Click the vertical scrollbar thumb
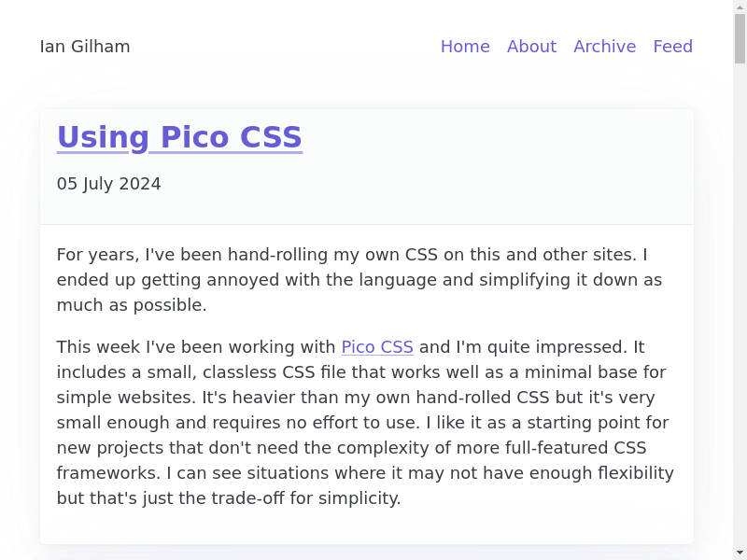The image size is (747, 560). 740,37
